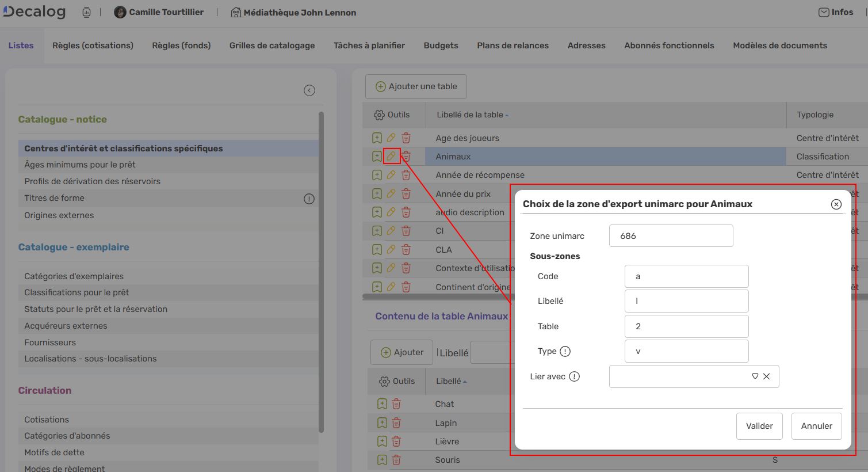Open the 'Lier avec' dropdown selector
The height and width of the screenshot is (472, 868).
coord(755,376)
